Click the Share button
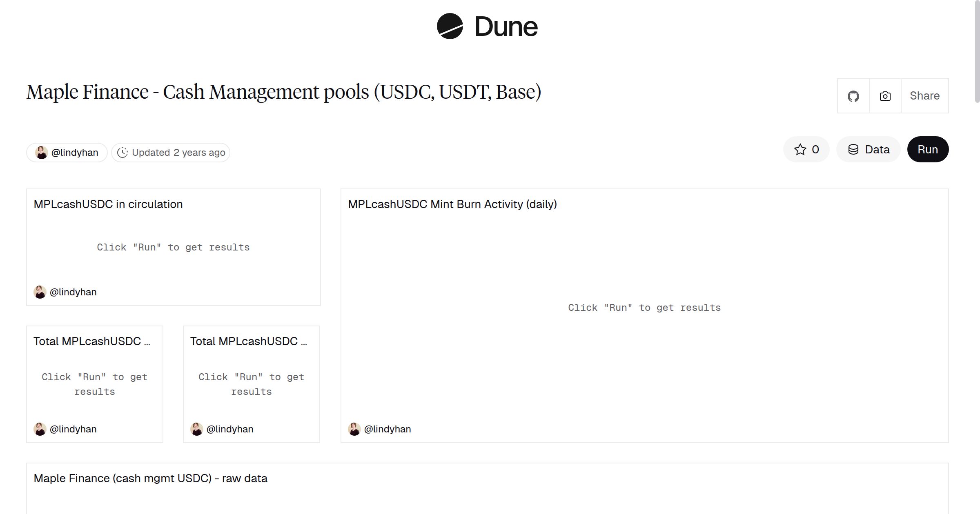Image resolution: width=980 pixels, height=514 pixels. [x=924, y=96]
